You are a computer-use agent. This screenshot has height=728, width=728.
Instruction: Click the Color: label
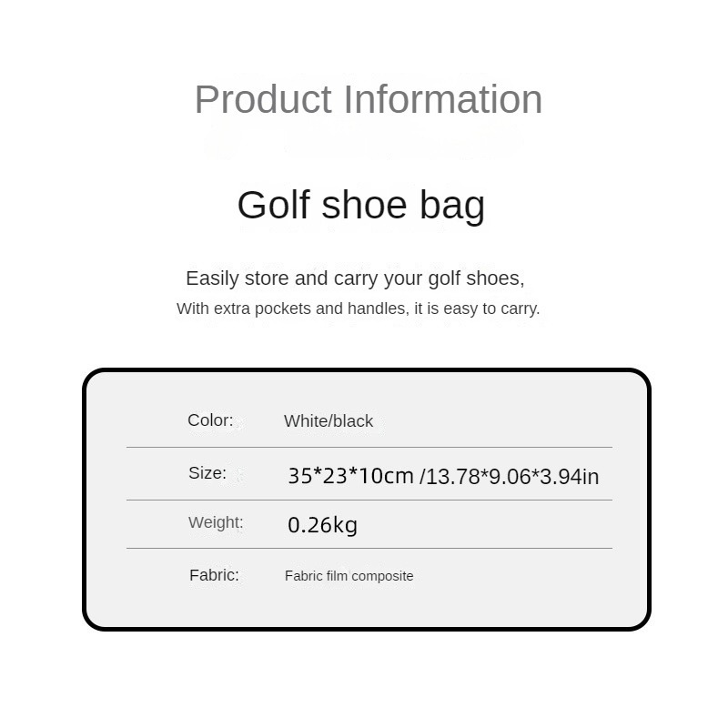(x=210, y=420)
